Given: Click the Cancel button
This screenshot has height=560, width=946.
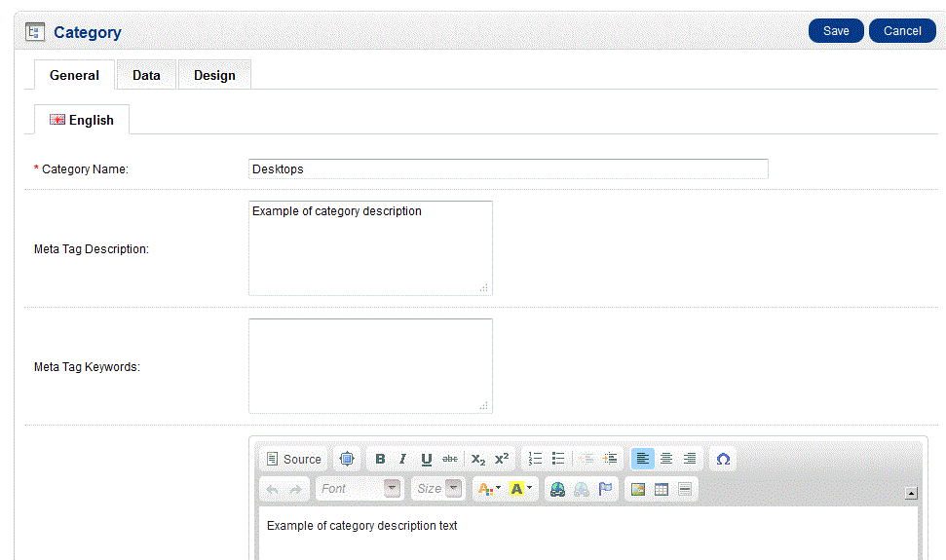Looking at the screenshot, I should pos(902,31).
